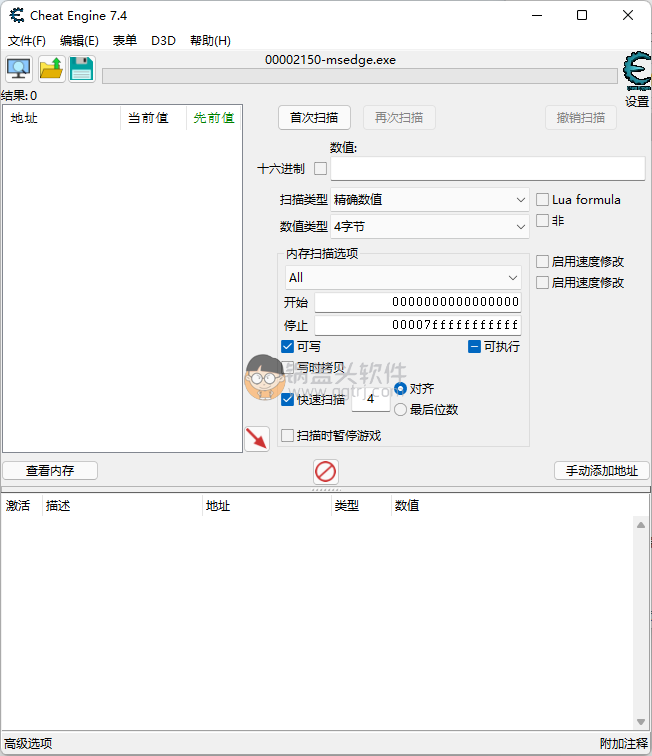Enable the Lua formula checkbox
Screen dimensions: 652x756
pos(543,200)
